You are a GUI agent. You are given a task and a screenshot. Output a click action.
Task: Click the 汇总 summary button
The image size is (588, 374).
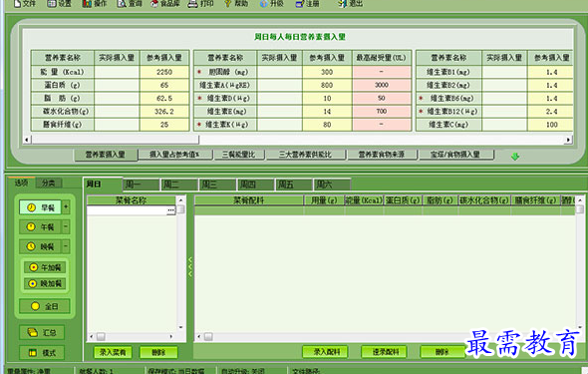(42, 332)
